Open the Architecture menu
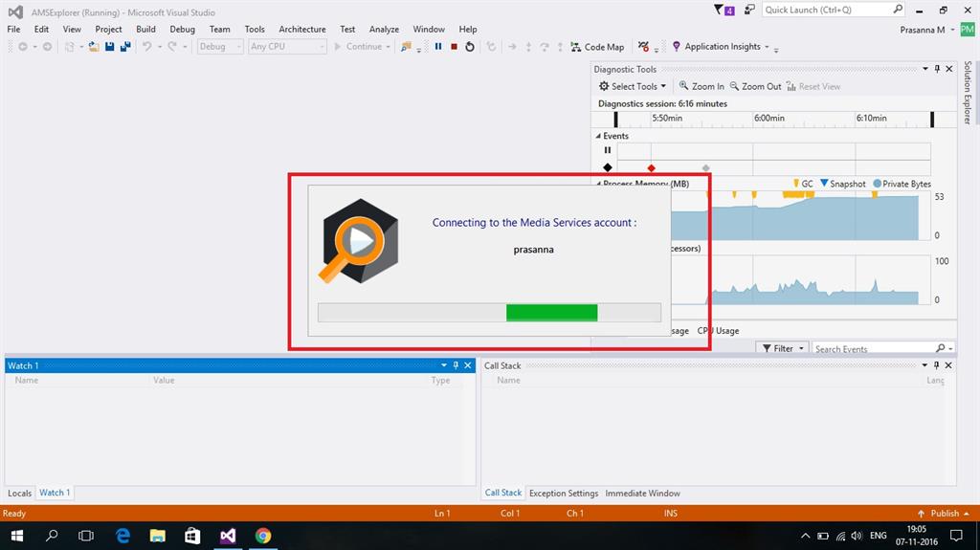This screenshot has width=980, height=550. click(302, 29)
